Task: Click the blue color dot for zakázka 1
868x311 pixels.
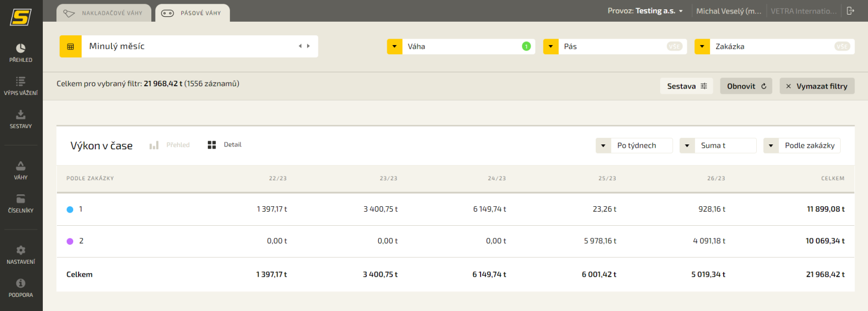Action: (x=70, y=210)
